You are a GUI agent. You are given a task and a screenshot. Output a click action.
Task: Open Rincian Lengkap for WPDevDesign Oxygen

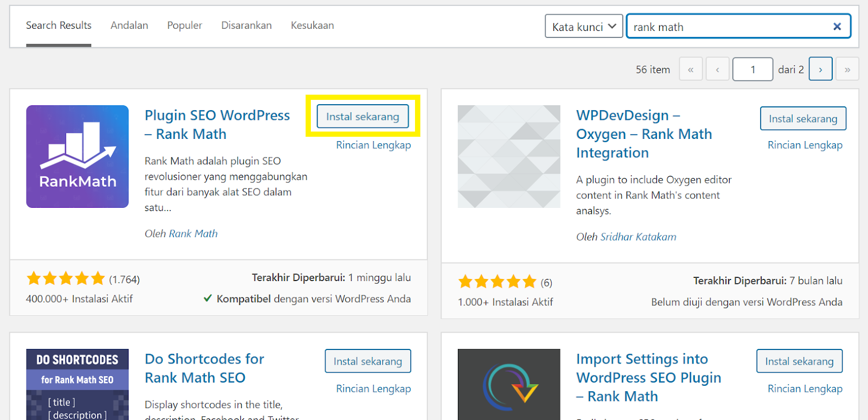(x=805, y=145)
